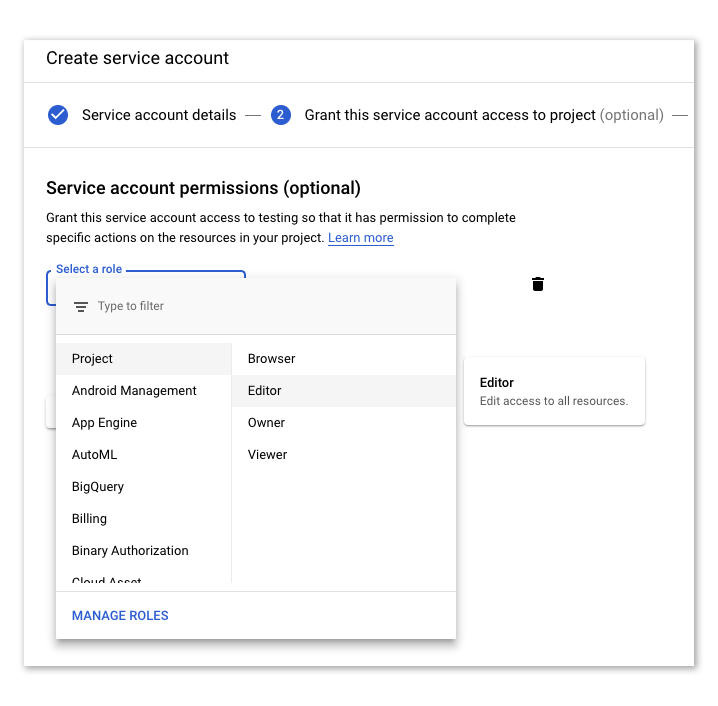Pick the Viewer role
The image size is (718, 706).
268,455
